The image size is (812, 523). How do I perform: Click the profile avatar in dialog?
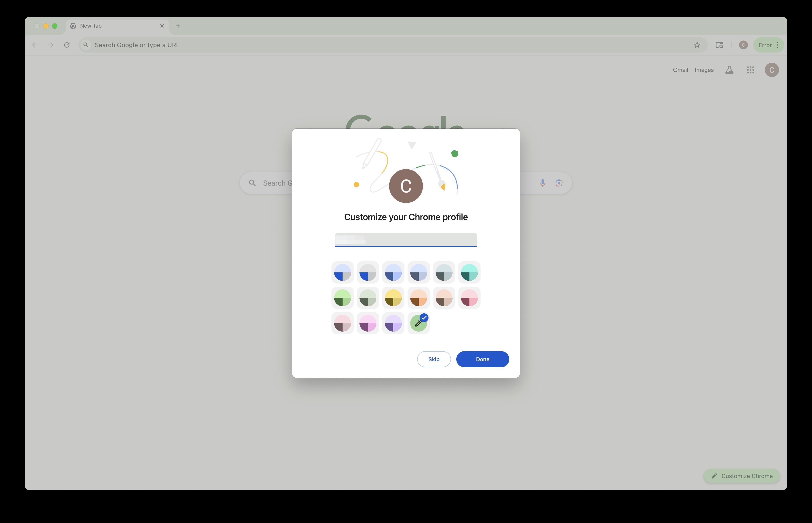point(406,186)
